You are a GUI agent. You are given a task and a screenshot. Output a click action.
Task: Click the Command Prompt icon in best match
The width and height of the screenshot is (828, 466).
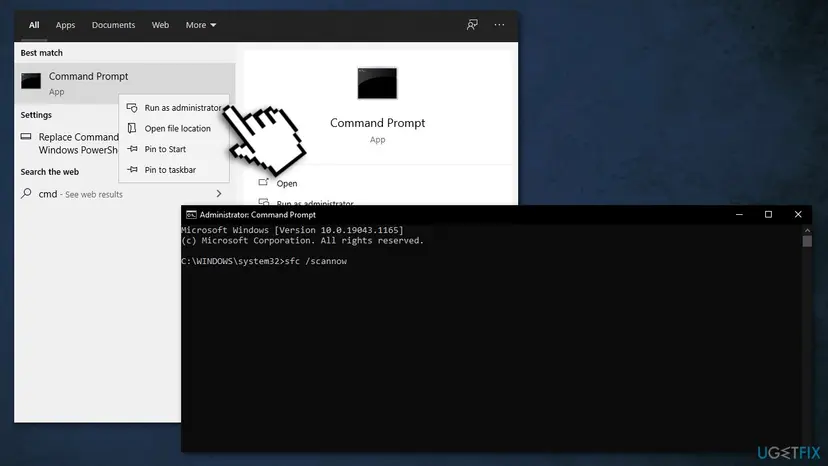click(x=31, y=81)
